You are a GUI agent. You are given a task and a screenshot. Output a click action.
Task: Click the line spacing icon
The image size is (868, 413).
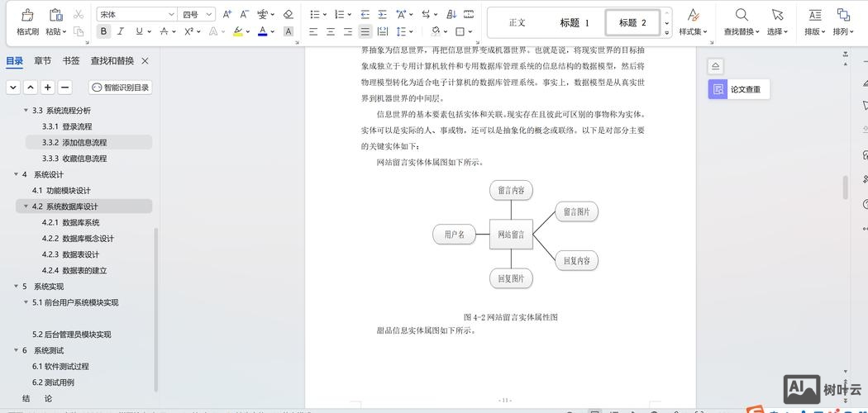tap(401, 31)
